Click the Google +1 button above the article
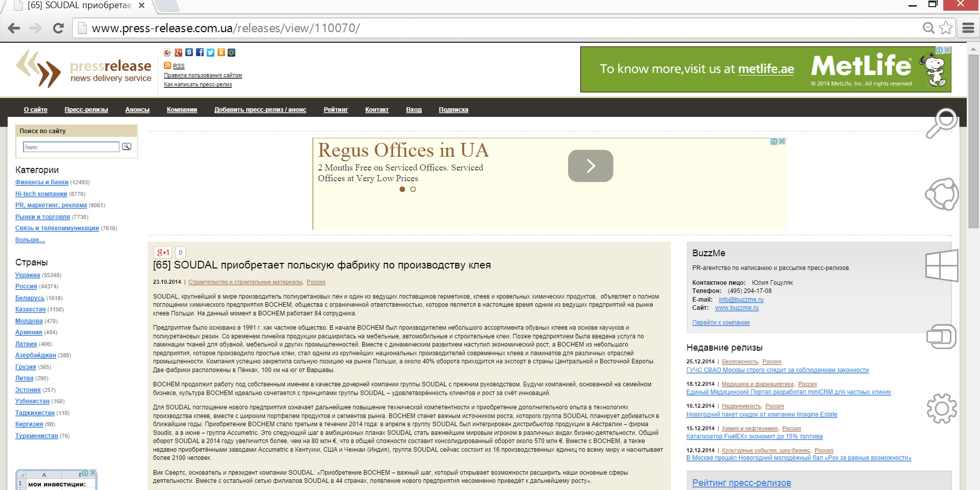The width and height of the screenshot is (980, 490). 163,253
